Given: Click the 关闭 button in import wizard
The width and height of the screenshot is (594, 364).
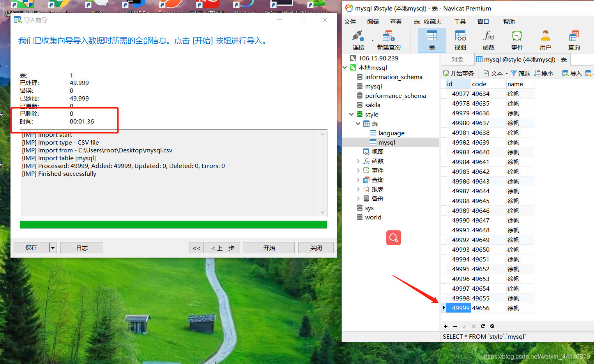Looking at the screenshot, I should click(316, 247).
